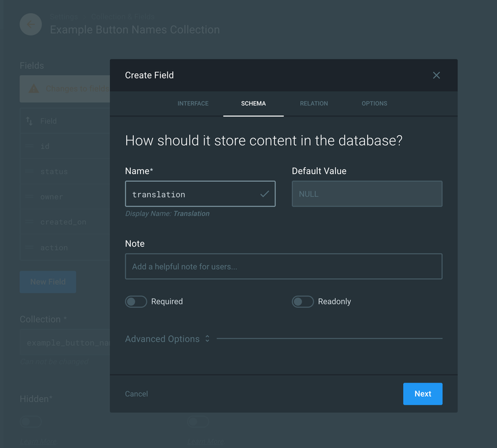The width and height of the screenshot is (497, 448).
Task: Click the drag handle for the status field
Action: pyautogui.click(x=30, y=172)
